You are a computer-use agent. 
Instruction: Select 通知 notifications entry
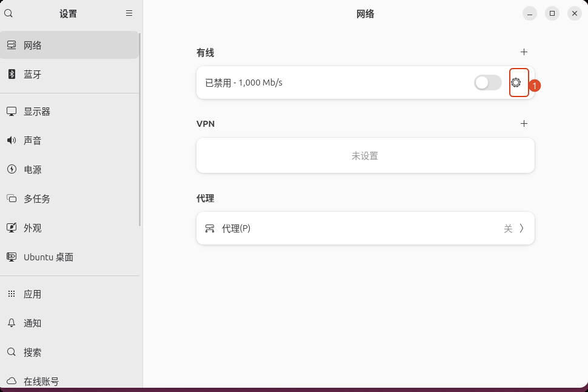pyautogui.click(x=69, y=323)
